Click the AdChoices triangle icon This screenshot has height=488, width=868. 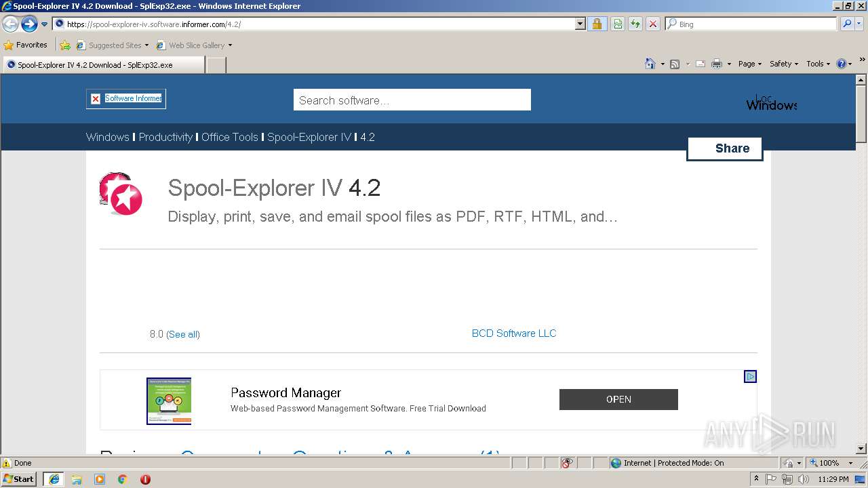(x=750, y=376)
